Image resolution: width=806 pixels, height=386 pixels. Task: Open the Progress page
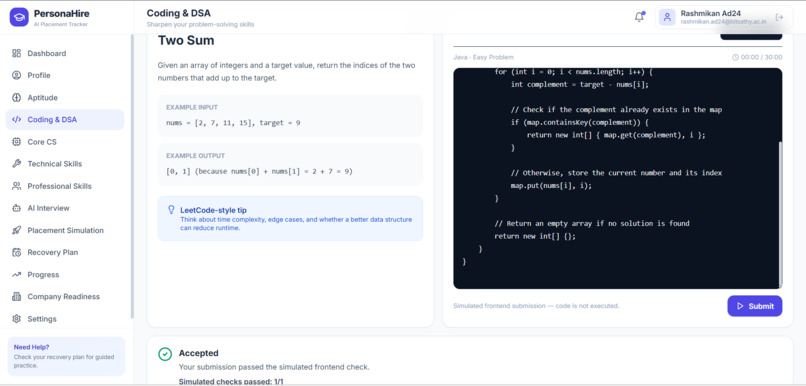pyautogui.click(x=65, y=274)
